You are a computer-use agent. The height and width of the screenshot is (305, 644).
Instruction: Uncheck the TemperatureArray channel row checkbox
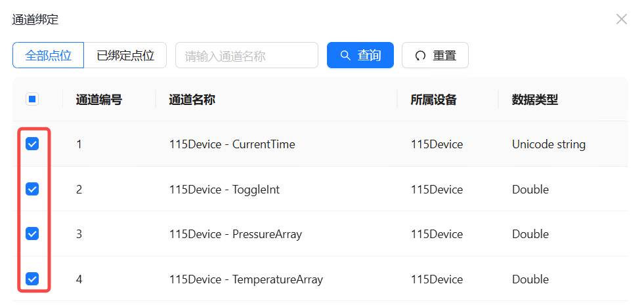[32, 279]
